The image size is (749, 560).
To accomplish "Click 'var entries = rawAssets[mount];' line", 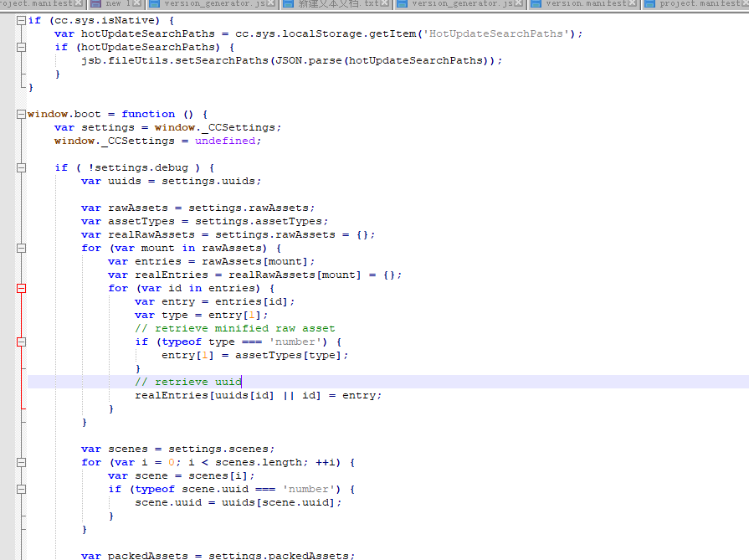I will tap(211, 261).
